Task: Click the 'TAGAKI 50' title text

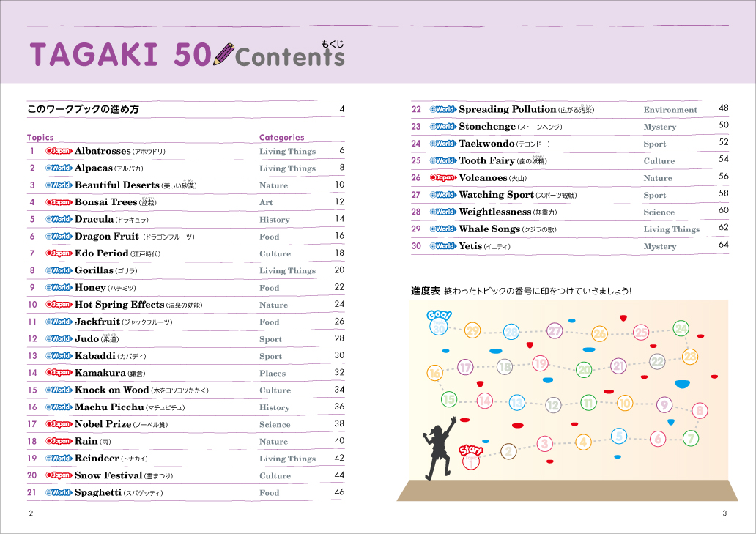Action: pos(121,54)
